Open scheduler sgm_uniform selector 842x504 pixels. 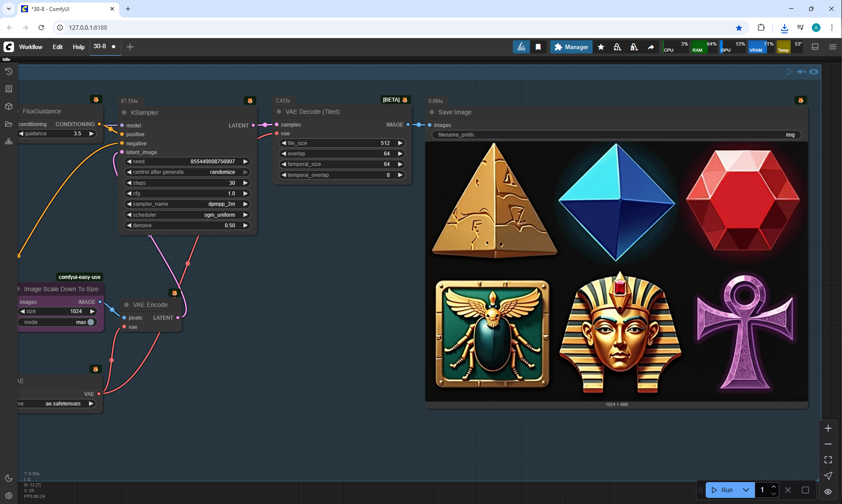tap(187, 215)
